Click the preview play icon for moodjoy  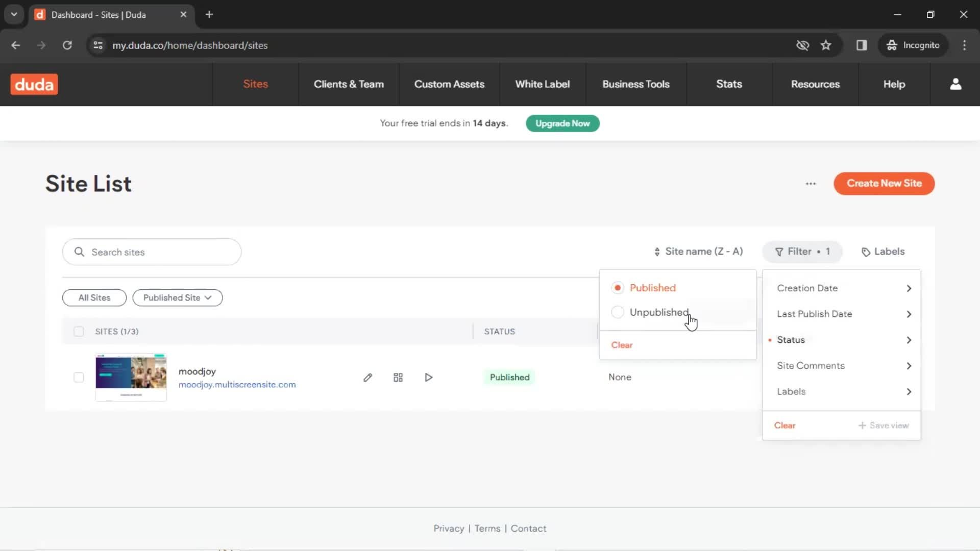429,378
